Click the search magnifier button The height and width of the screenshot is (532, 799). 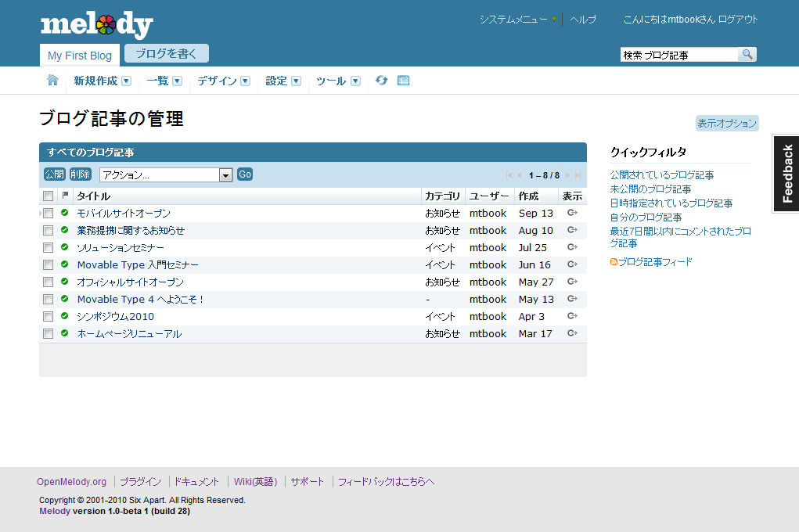pyautogui.click(x=747, y=55)
